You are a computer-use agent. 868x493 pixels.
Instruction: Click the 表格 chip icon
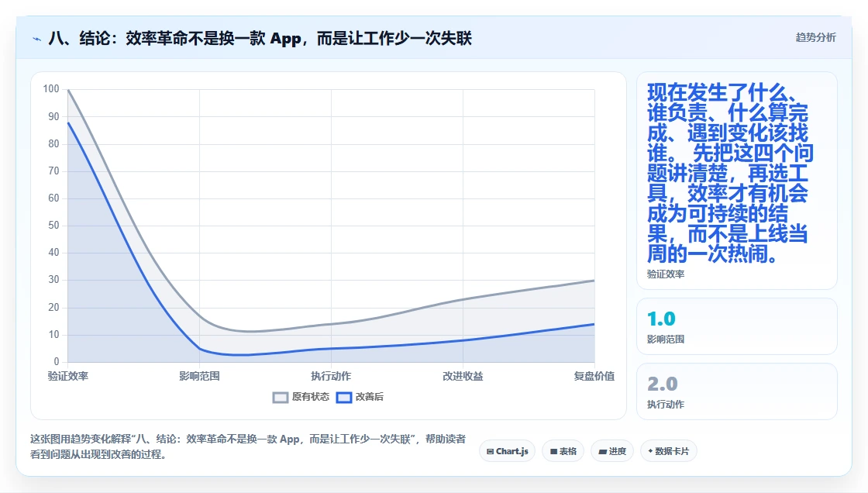point(553,451)
